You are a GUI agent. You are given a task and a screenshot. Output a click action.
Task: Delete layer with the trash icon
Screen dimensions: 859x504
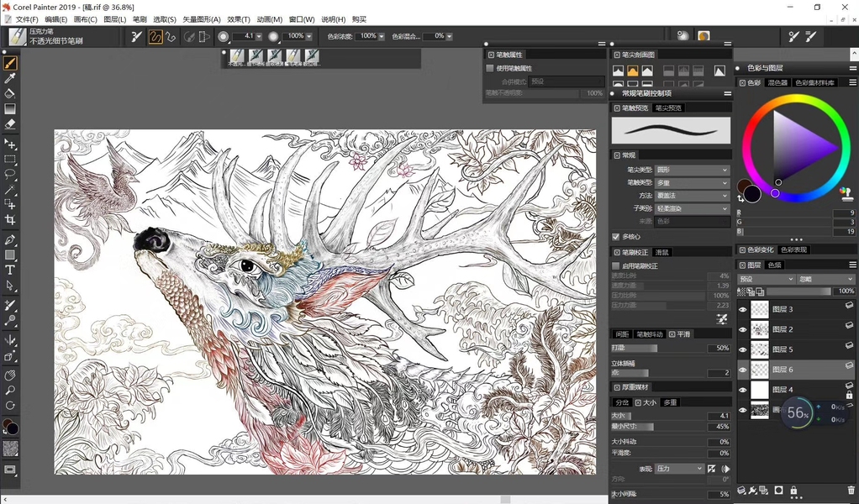[x=851, y=491]
